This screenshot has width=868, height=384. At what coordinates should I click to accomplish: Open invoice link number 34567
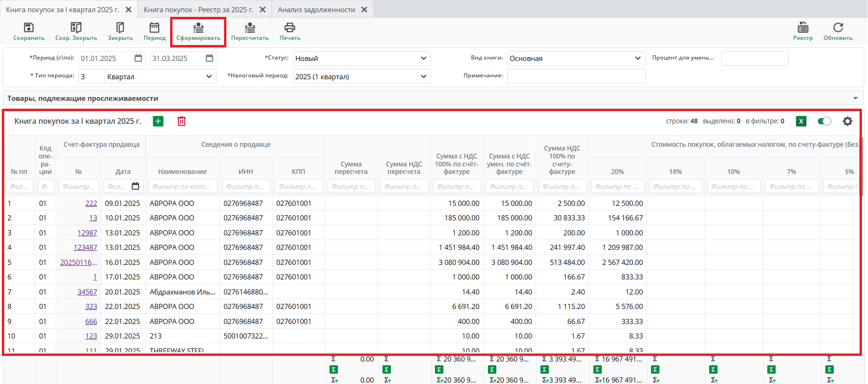pos(87,292)
